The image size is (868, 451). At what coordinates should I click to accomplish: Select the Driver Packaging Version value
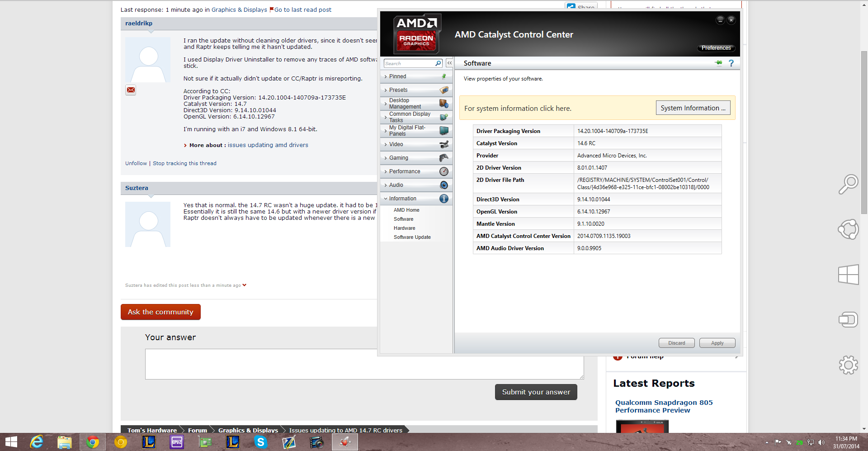[613, 131]
